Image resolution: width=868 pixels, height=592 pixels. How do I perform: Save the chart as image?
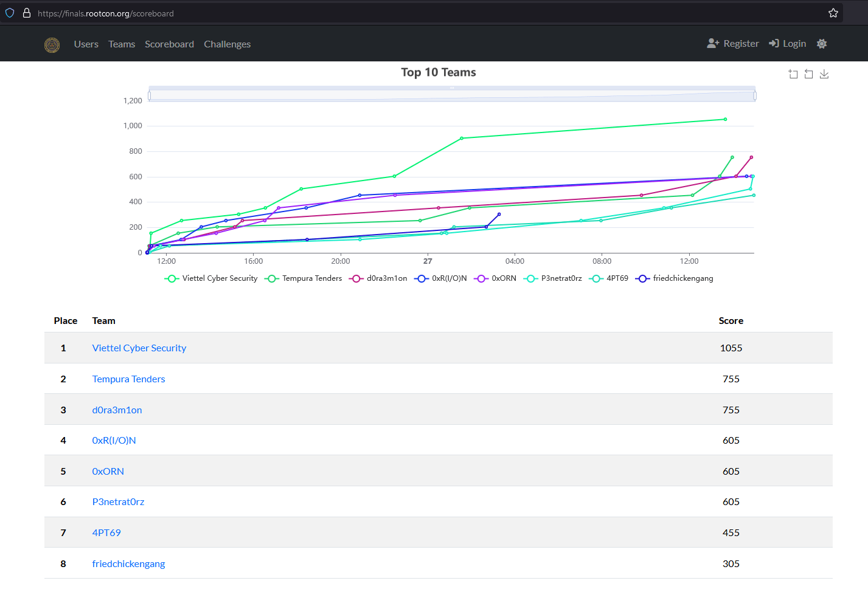[x=824, y=74]
